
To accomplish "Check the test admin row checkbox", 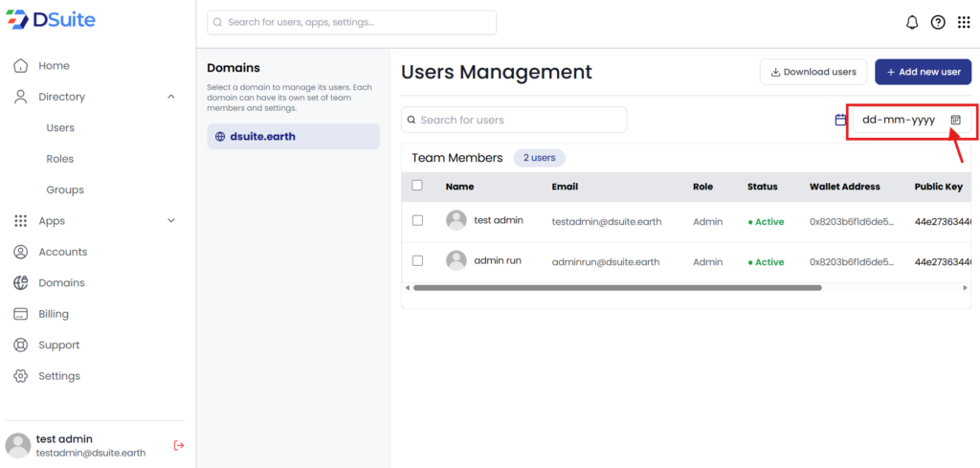I will pos(417,221).
